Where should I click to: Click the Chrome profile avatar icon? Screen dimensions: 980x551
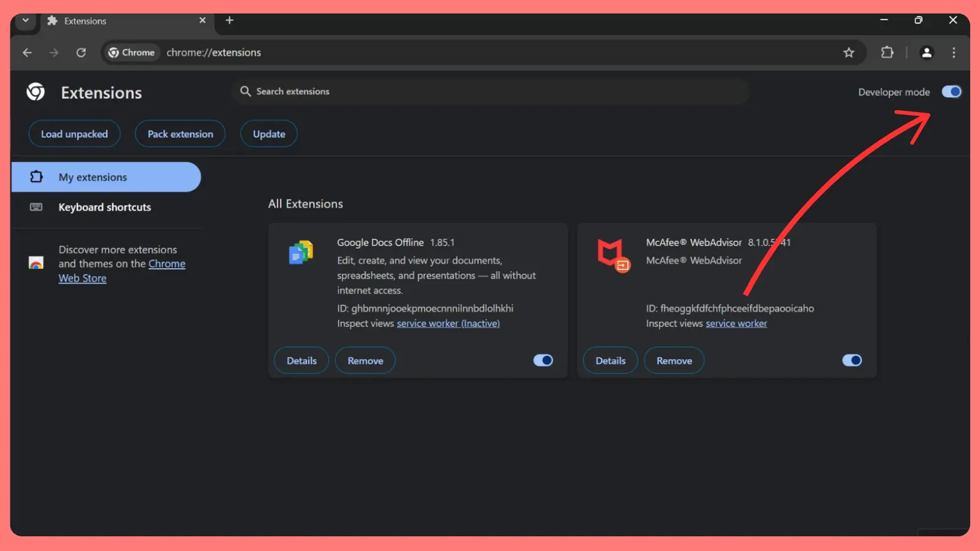pos(926,53)
